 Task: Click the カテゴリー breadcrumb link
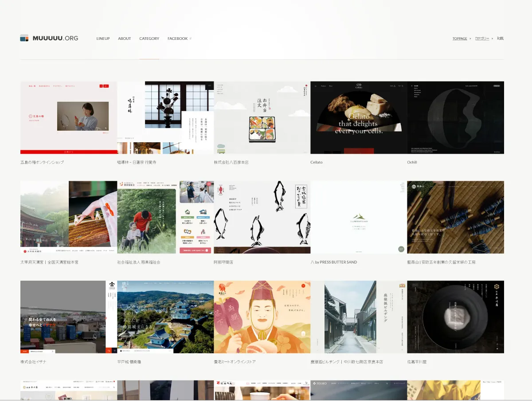(x=482, y=39)
